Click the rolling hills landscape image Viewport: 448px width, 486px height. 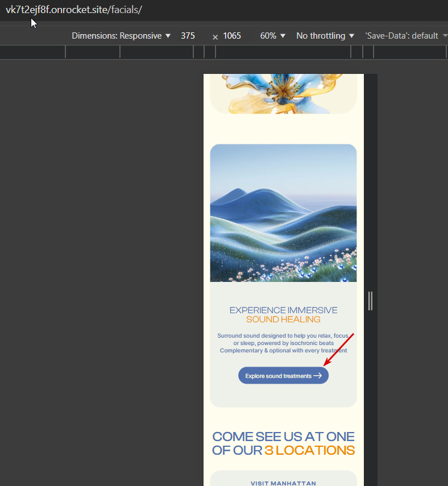point(283,213)
